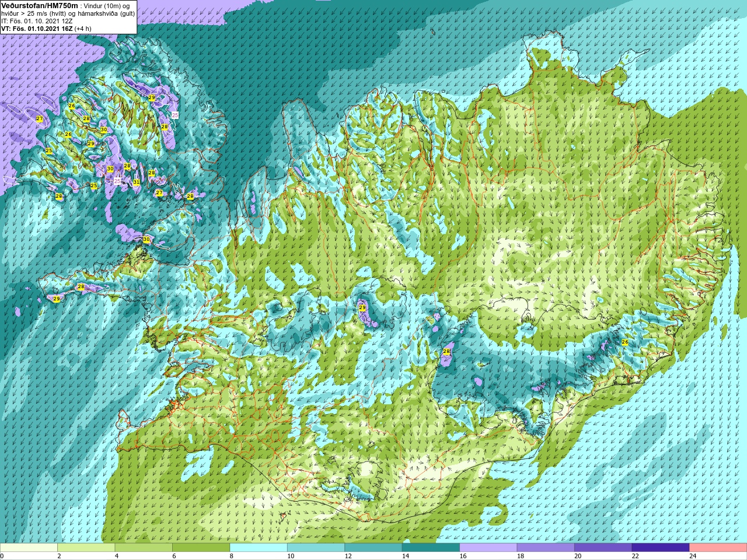Click the 0–2 m/s pale yellow legend swatch
The width and height of the screenshot is (747, 560).
point(29,548)
